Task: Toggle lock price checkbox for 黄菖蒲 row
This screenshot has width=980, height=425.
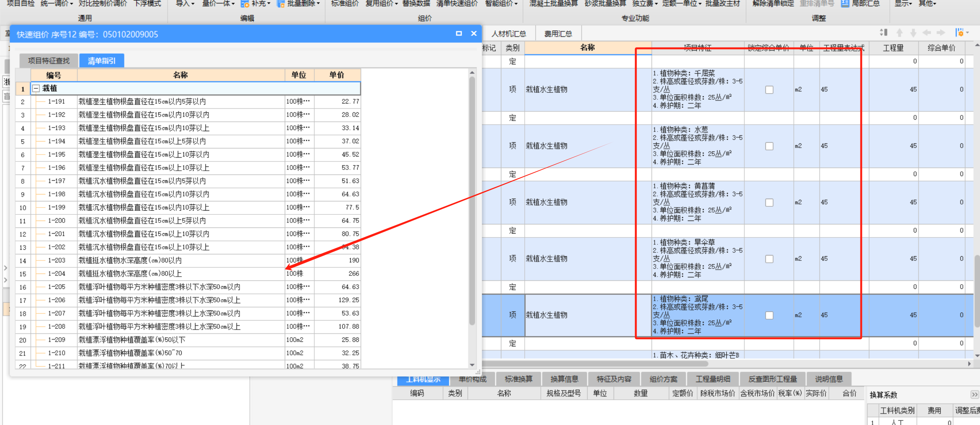Action: [x=769, y=203]
